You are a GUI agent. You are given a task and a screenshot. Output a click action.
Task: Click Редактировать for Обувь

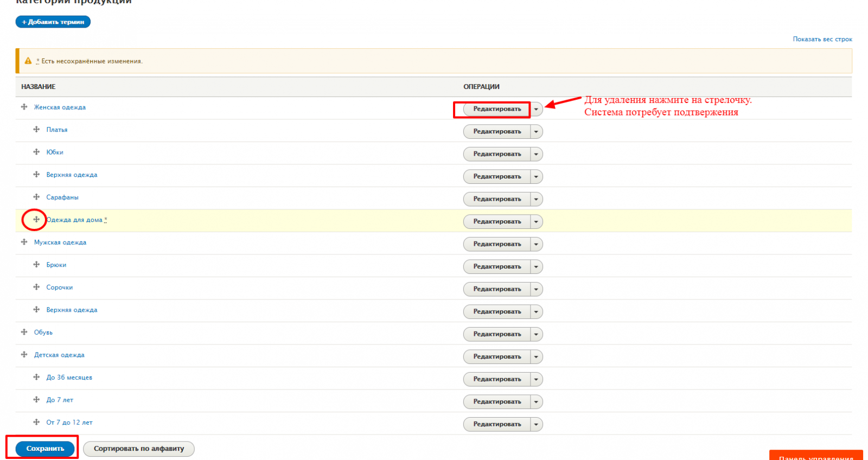point(497,334)
